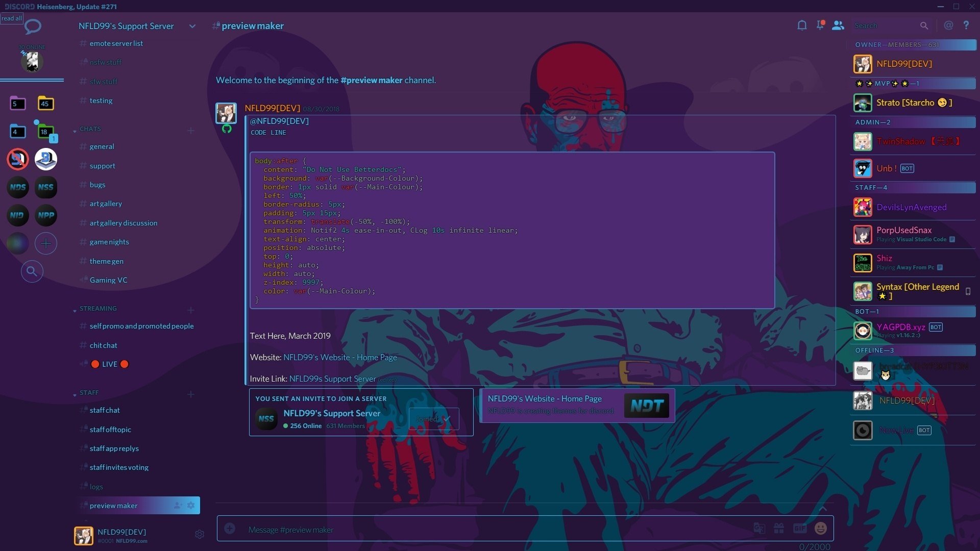Click the Add a Server plus icon
This screenshot has width=980, height=551.
45,243
